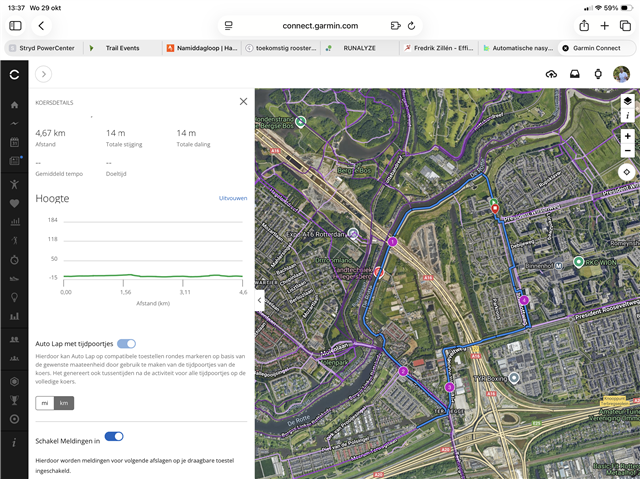Open the inbox tray notifications
640x479 pixels.
pyautogui.click(x=575, y=74)
